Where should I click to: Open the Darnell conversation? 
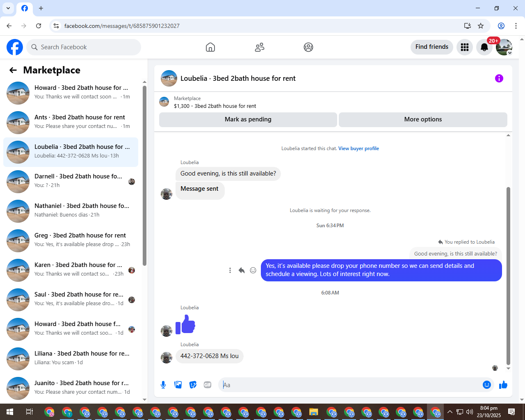pyautogui.click(x=71, y=182)
